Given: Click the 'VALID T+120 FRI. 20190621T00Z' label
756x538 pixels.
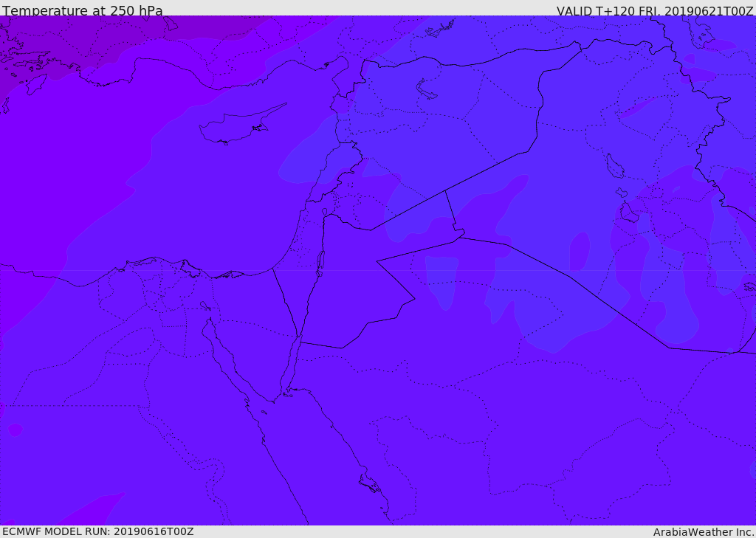Looking at the screenshot, I should (x=655, y=11).
